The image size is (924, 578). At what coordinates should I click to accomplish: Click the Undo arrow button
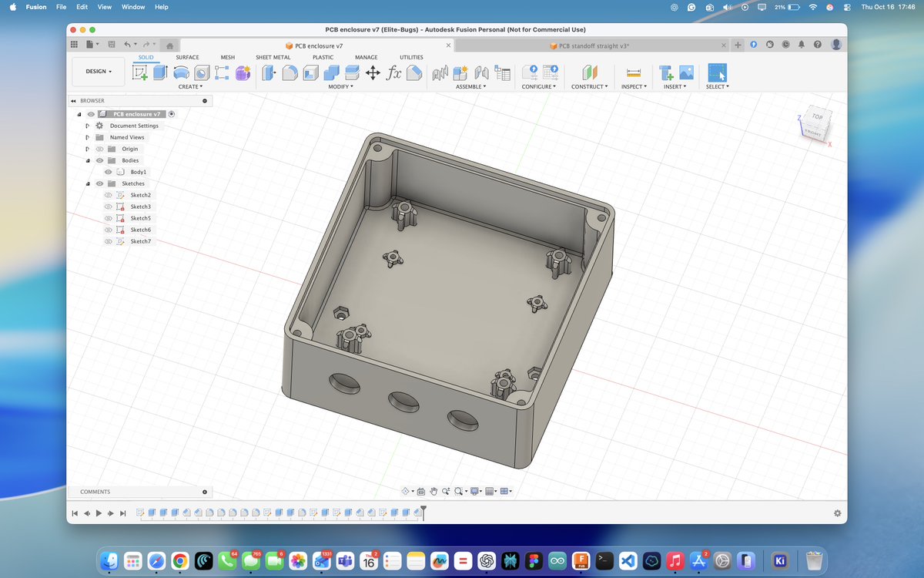coord(128,45)
